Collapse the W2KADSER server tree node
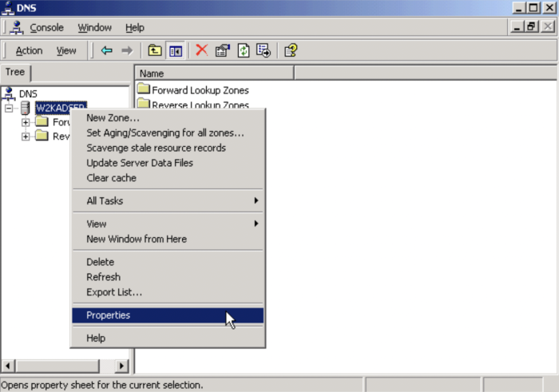Screen dimensions: 559x392 pos(10,108)
